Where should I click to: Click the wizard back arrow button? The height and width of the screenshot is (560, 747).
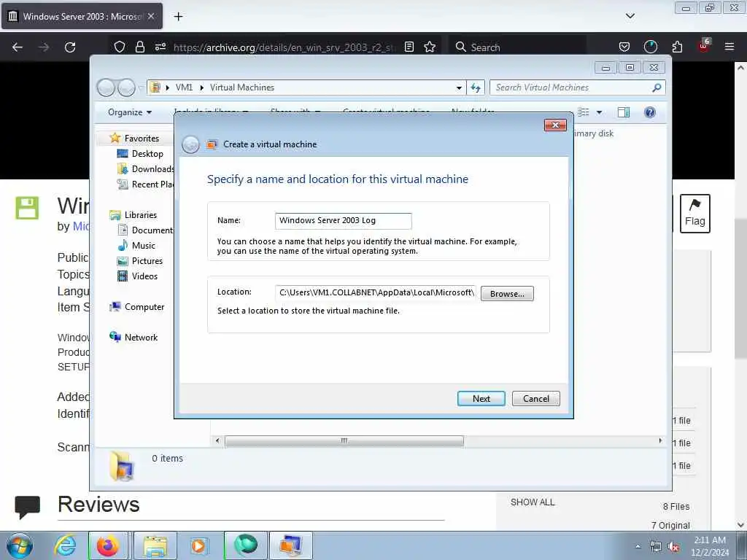coord(190,144)
